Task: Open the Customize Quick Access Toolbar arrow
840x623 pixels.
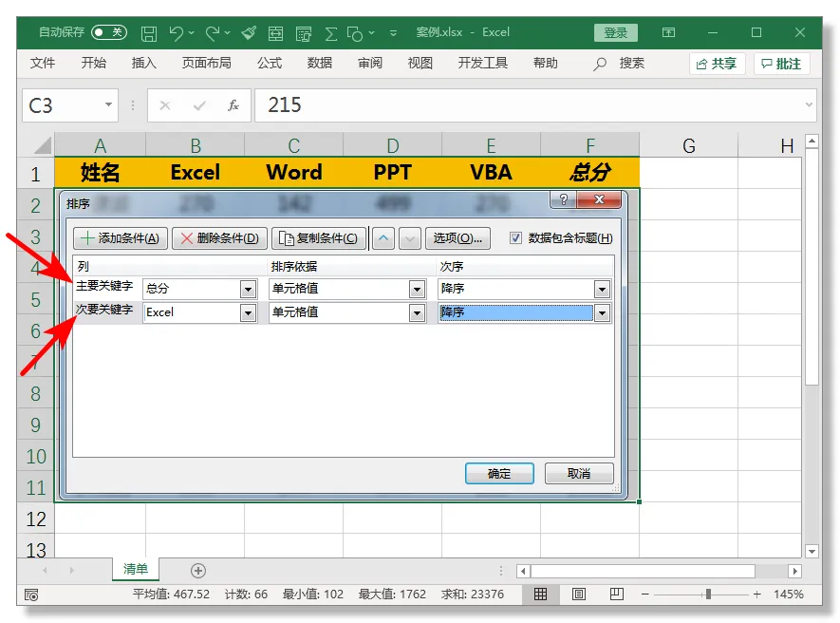Action: coord(393,32)
